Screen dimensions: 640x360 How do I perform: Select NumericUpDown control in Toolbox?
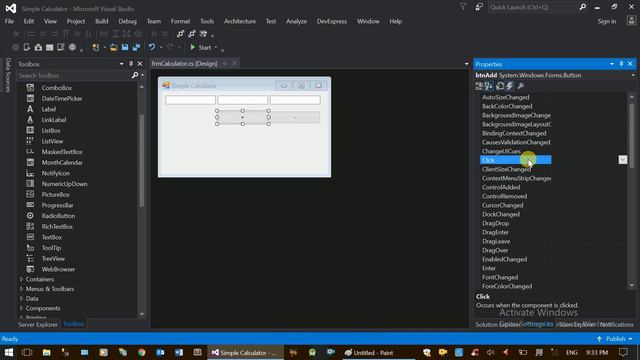tap(64, 184)
